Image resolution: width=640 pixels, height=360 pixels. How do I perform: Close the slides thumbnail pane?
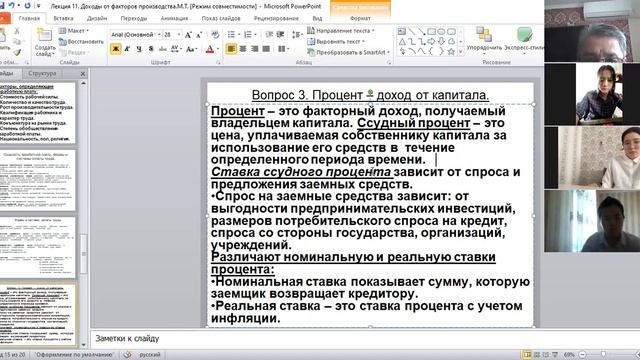click(x=83, y=74)
